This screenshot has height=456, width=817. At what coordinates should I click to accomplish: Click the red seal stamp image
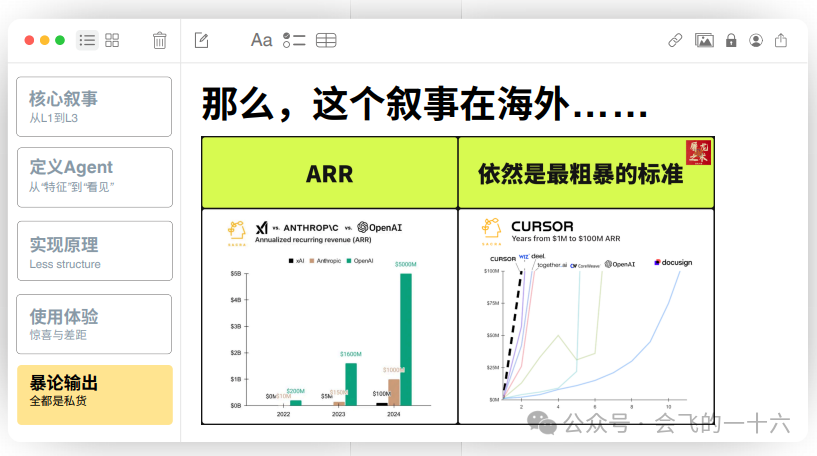[x=698, y=152]
